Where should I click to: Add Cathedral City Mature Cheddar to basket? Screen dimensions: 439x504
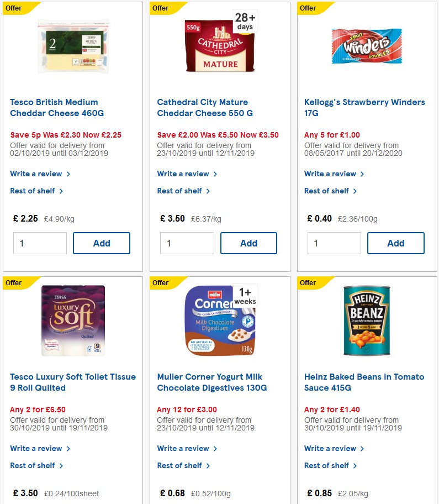(x=249, y=243)
